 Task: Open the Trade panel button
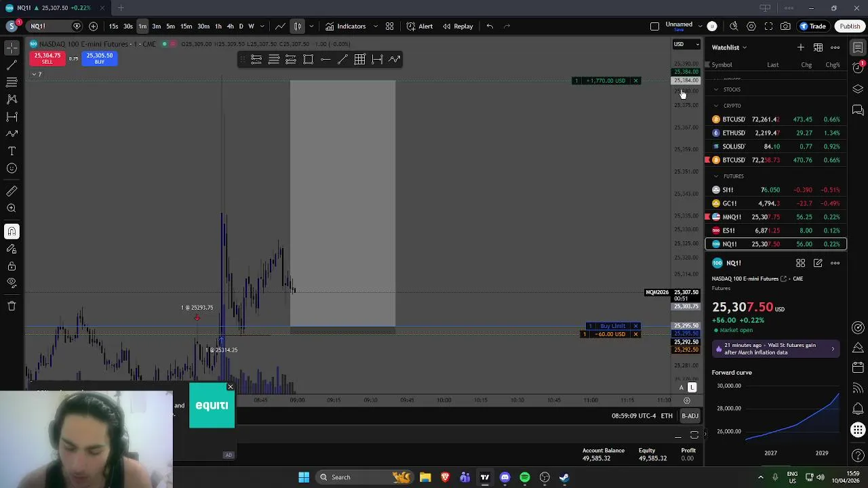[812, 26]
